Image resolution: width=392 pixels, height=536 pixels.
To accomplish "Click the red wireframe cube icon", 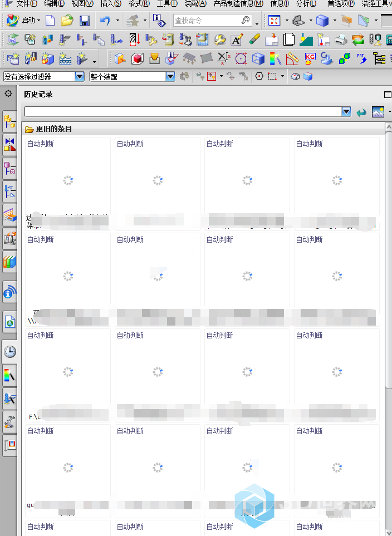I will (137, 59).
